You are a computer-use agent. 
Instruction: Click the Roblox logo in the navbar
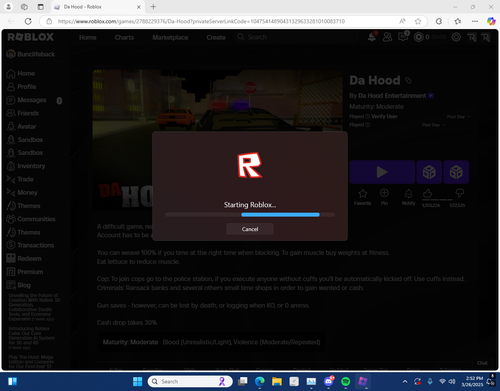point(30,37)
